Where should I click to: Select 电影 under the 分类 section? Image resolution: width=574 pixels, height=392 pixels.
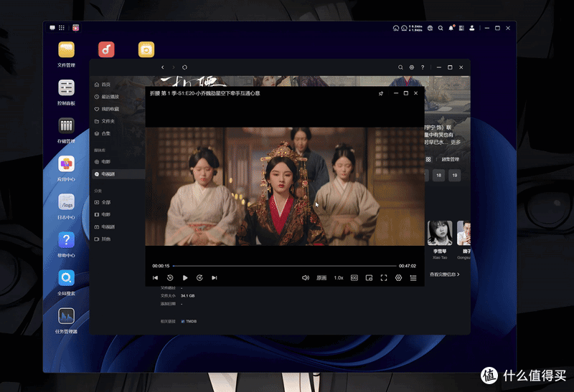click(118, 214)
